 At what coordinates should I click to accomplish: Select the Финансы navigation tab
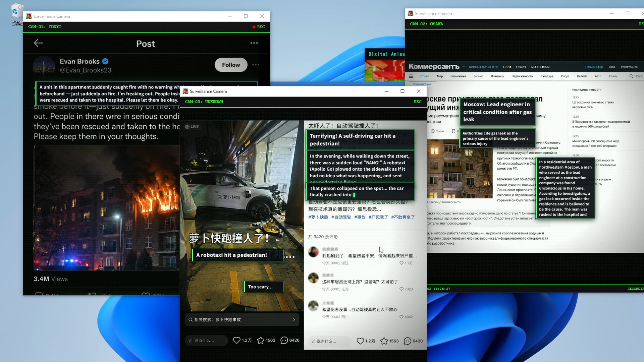tap(497, 76)
